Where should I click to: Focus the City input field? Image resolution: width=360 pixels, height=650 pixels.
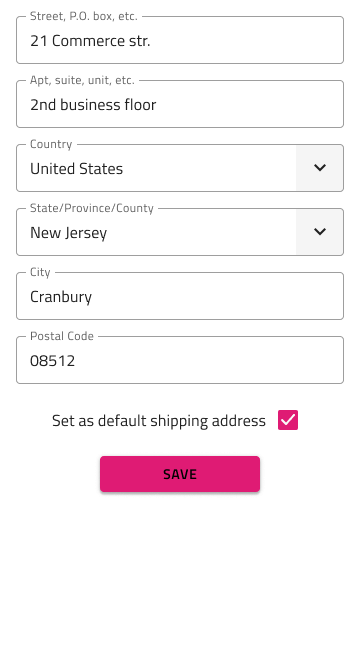pos(180,296)
